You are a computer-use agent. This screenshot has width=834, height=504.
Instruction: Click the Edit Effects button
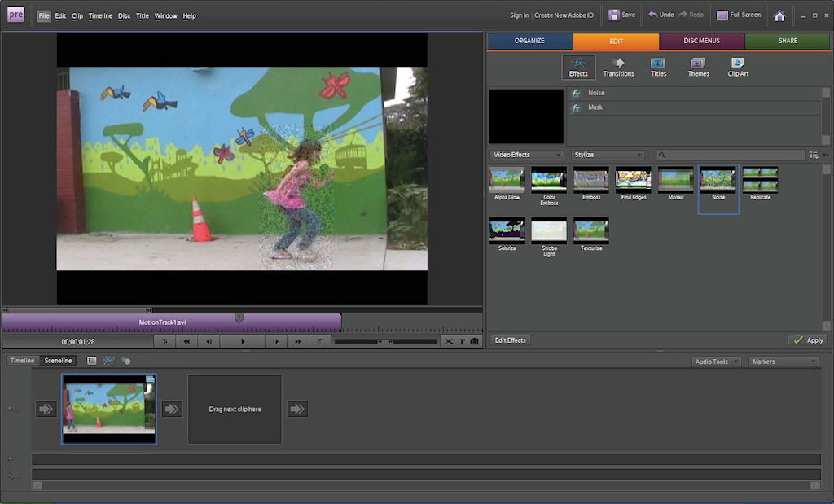(x=511, y=340)
